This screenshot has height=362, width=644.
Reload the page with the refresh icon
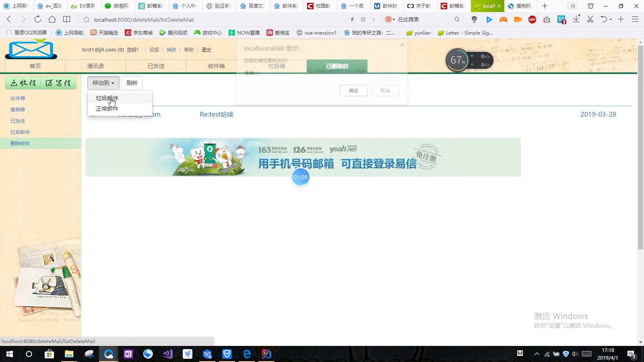(37, 19)
